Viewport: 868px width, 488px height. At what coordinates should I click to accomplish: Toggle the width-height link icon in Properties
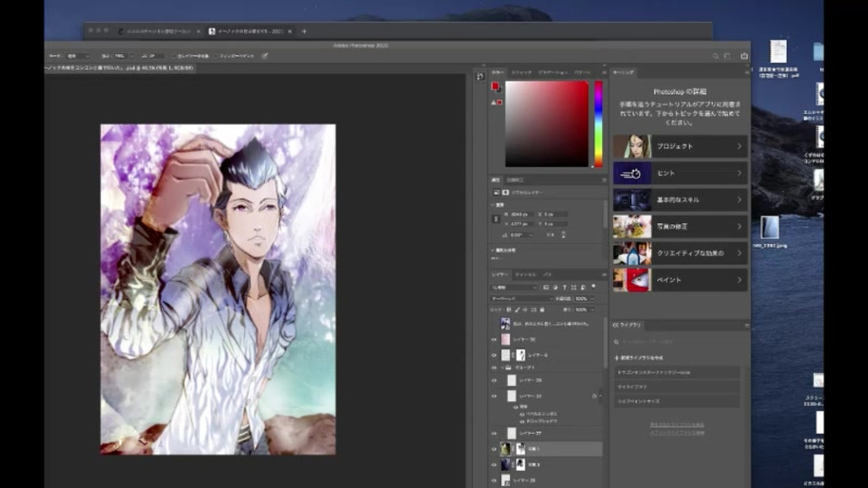[496, 219]
